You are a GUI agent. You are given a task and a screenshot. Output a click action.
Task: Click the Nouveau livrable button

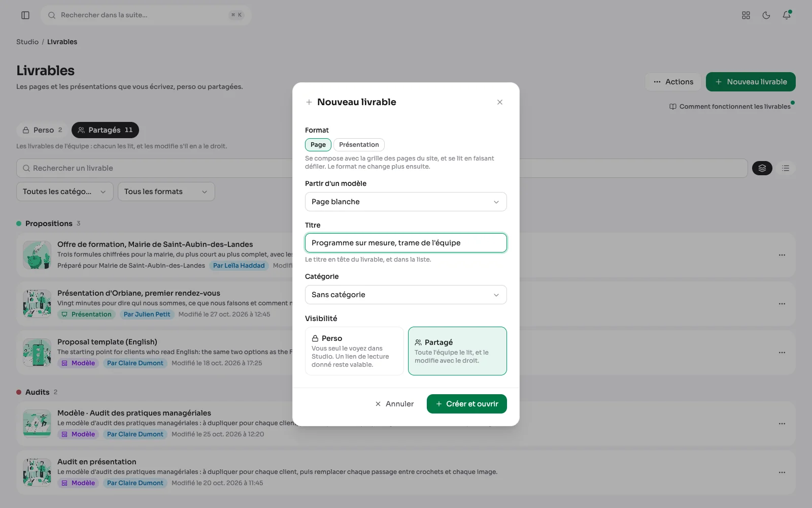(x=751, y=82)
